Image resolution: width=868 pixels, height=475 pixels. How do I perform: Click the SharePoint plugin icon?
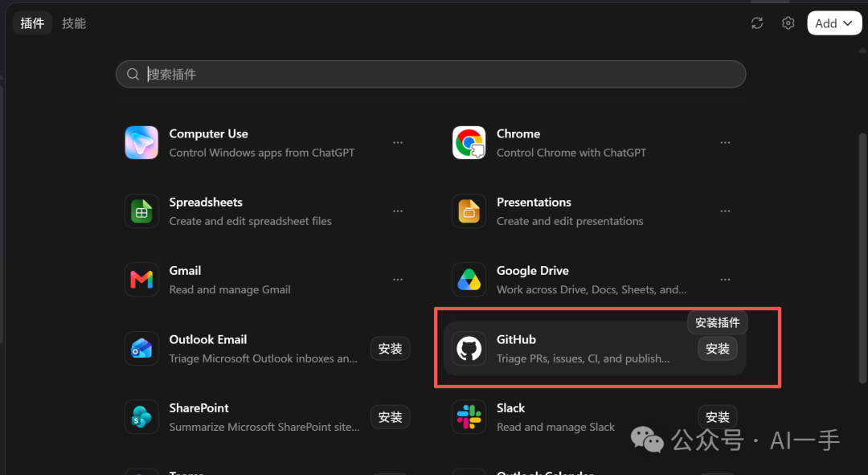pyautogui.click(x=141, y=417)
